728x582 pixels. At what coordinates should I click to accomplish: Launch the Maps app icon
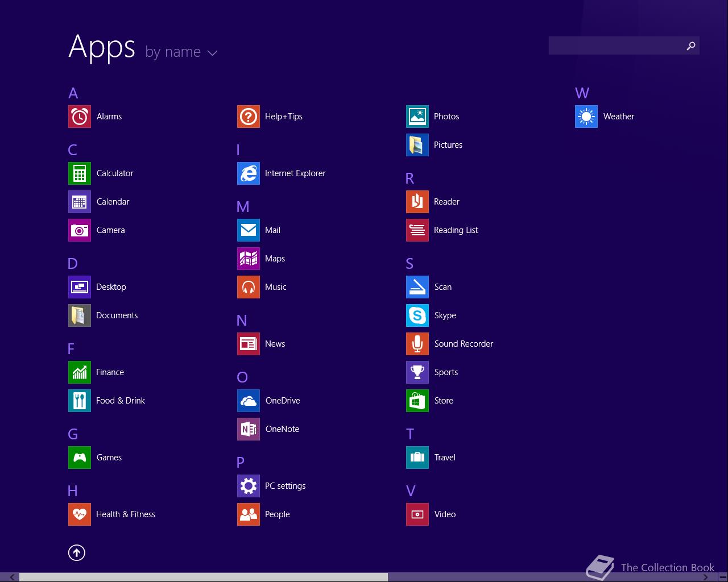(x=249, y=259)
